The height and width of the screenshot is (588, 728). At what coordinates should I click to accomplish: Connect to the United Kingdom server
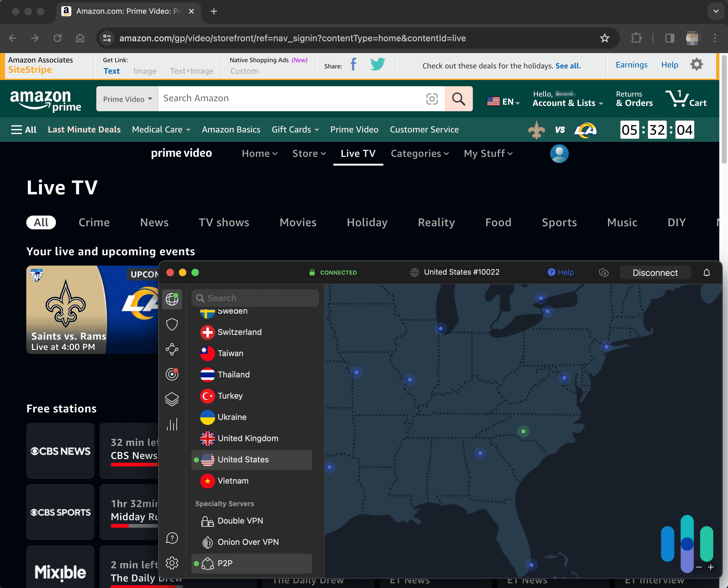click(x=247, y=438)
